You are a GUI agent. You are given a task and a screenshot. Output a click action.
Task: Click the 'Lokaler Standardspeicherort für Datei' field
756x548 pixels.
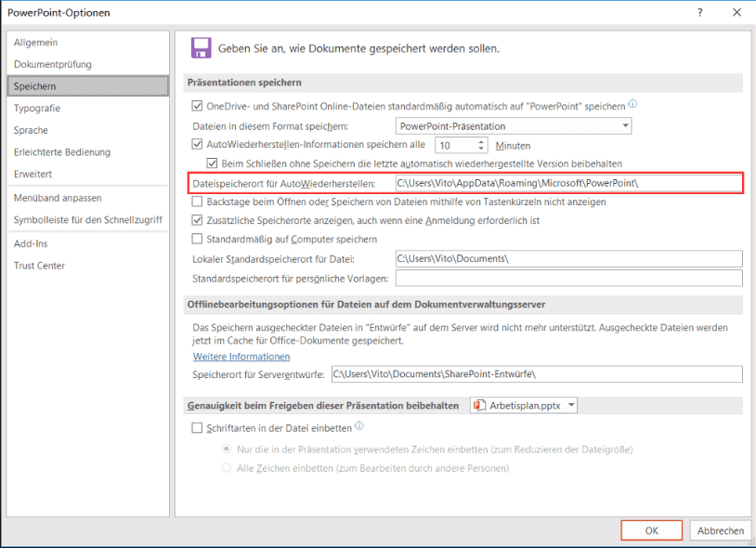click(569, 259)
